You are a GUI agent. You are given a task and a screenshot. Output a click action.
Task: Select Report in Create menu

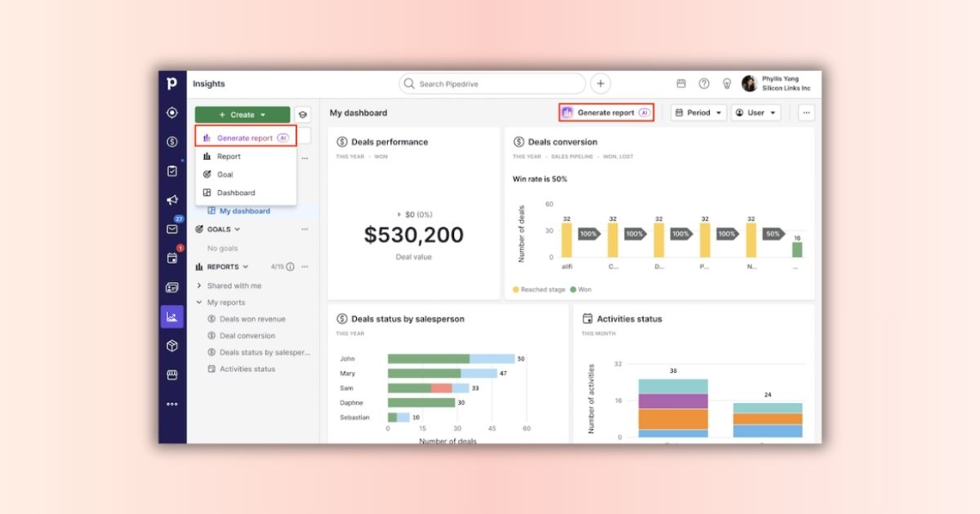(246, 157)
